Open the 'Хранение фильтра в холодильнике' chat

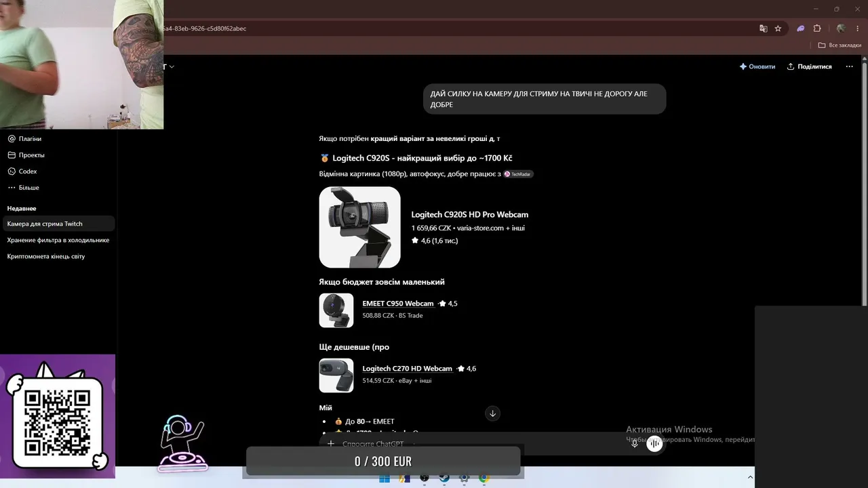(x=58, y=240)
